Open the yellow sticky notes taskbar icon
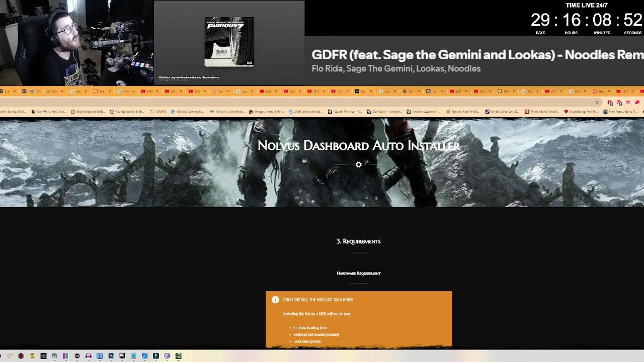The width and height of the screenshot is (644, 362). pos(32,356)
